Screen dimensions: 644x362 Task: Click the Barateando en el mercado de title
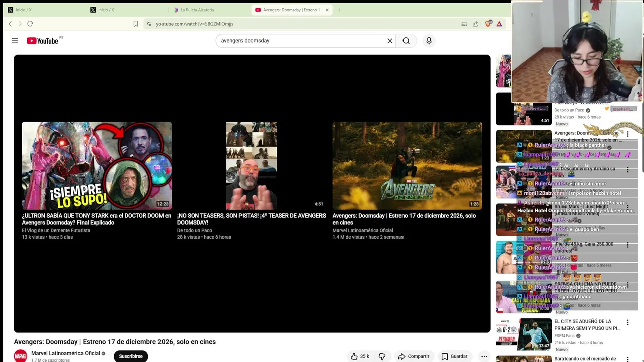[585, 359]
